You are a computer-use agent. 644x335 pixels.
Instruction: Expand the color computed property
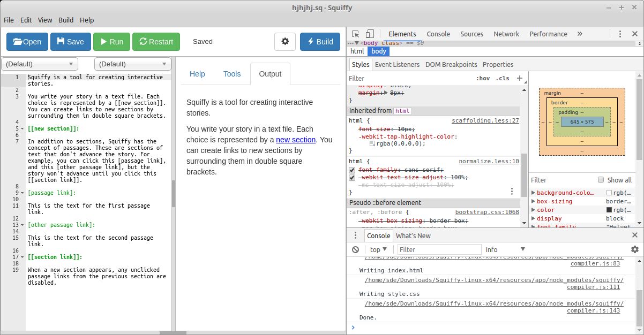534,210
